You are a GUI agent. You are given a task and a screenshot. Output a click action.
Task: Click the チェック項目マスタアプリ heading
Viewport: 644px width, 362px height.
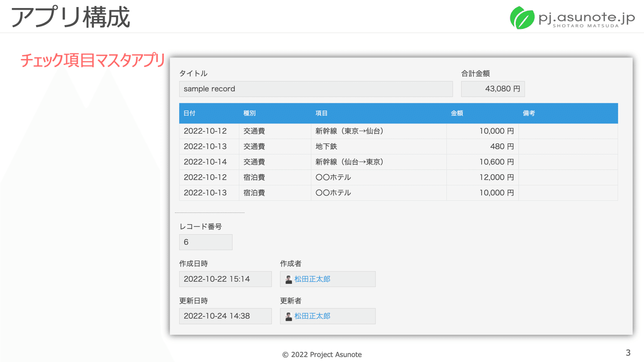[92, 61]
